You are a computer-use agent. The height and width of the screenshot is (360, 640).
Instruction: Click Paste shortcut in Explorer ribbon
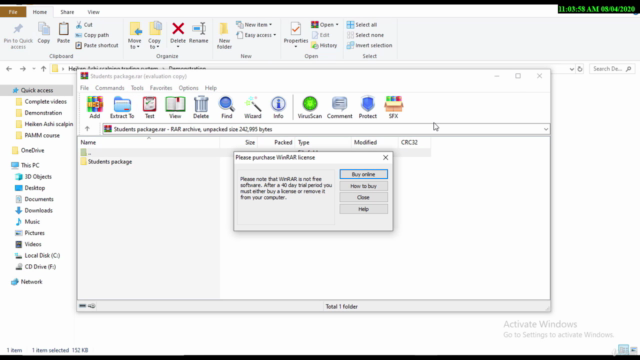tap(97, 45)
